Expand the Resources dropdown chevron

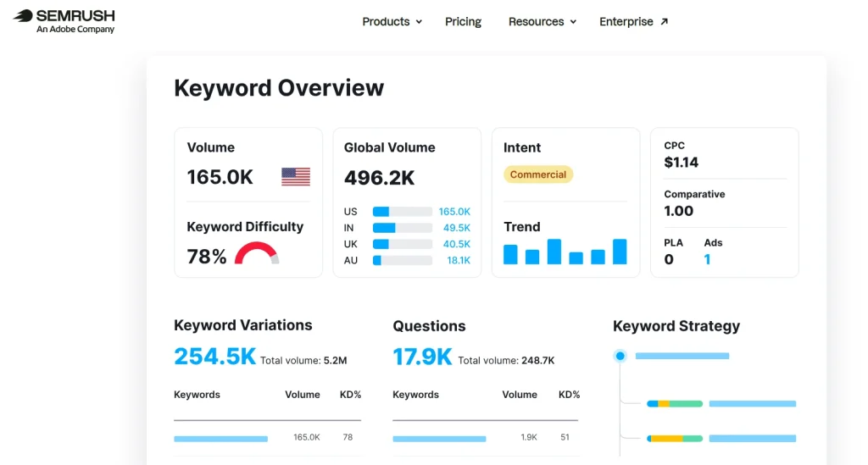click(x=573, y=21)
